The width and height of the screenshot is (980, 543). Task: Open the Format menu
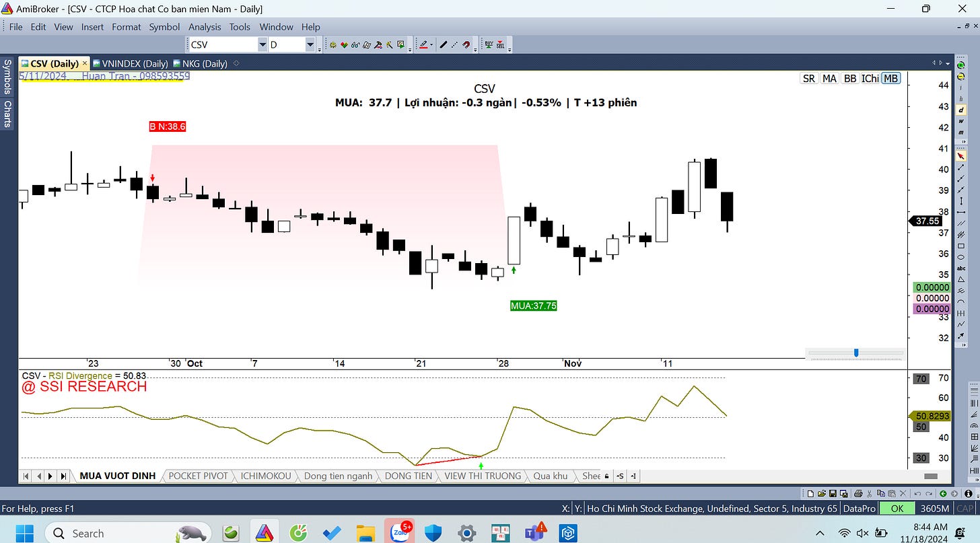127,27
